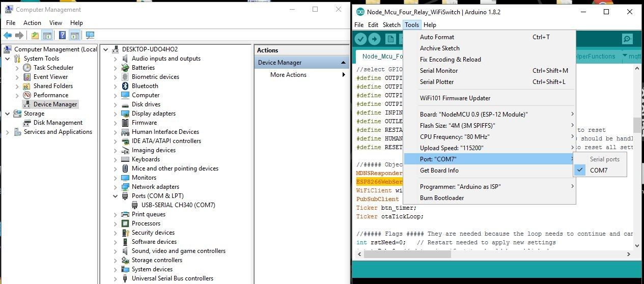Click the Upload arrow button in Arduino

pyautogui.click(x=374, y=39)
